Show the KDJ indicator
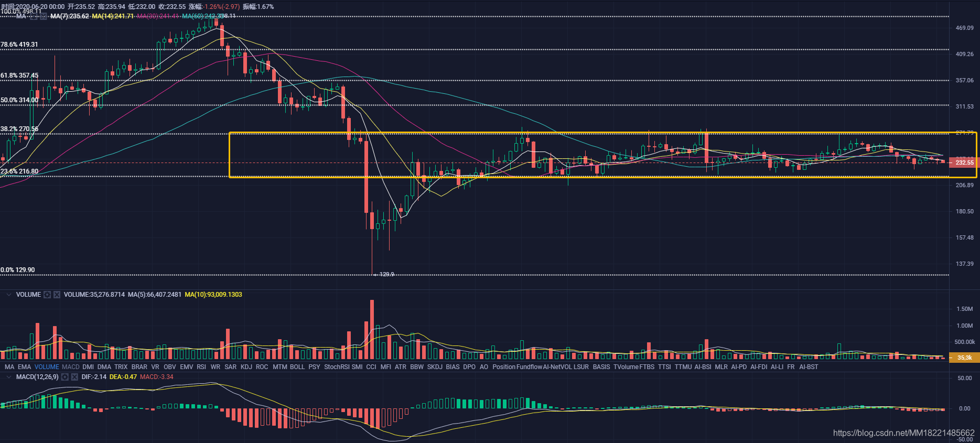Screen dimensions: 980x443 click(246, 367)
